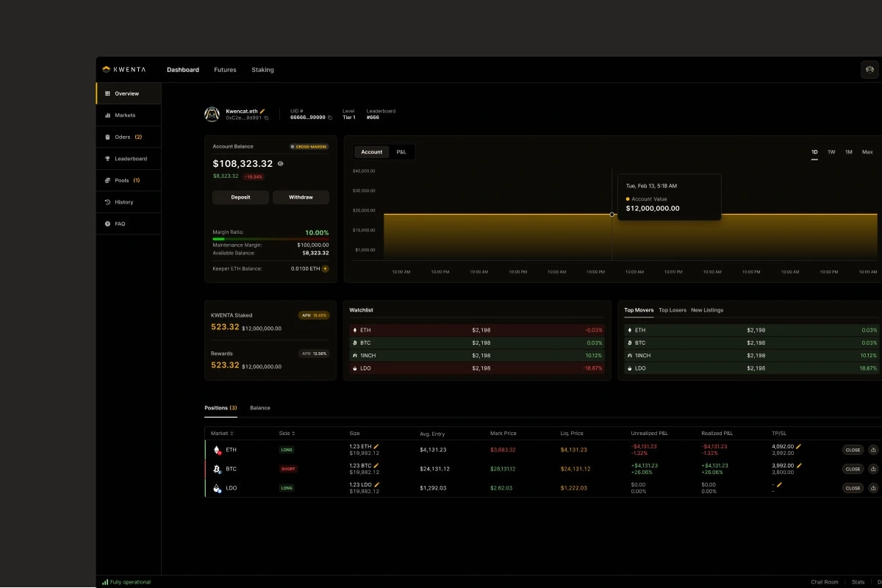The image size is (882, 588).
Task: Edit Kwencat.eth name pencil icon
Action: click(262, 111)
